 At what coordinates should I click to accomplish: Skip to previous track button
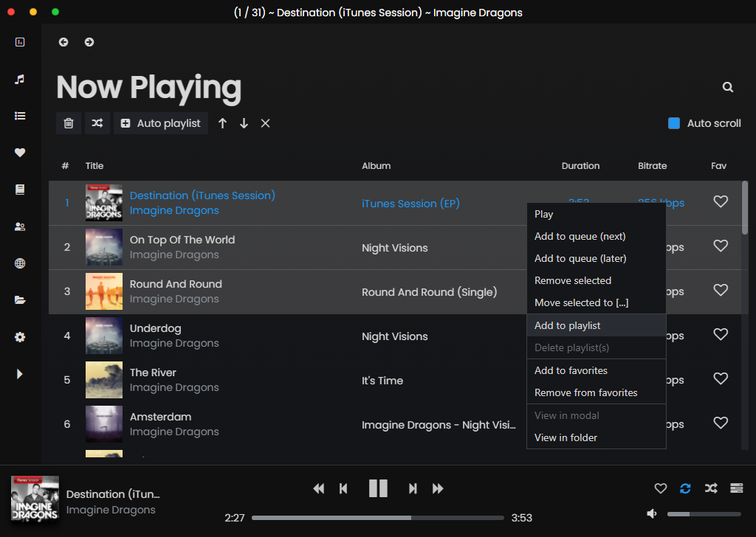click(343, 489)
